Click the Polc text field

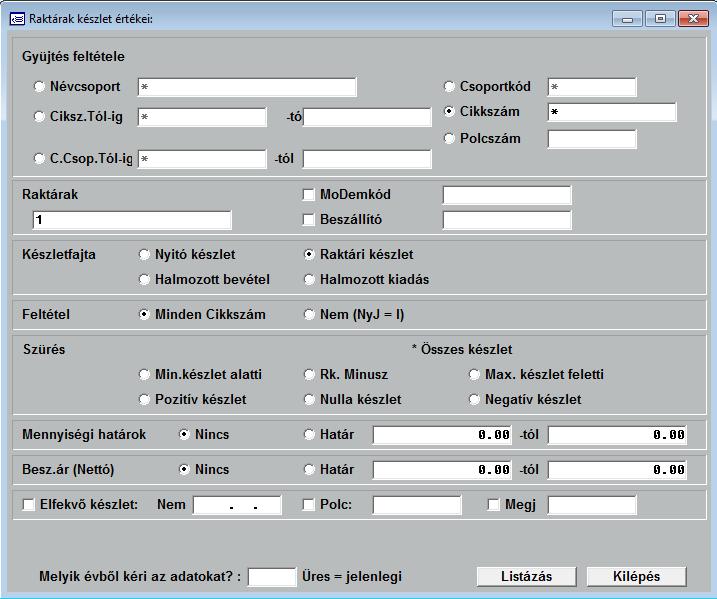point(417,505)
